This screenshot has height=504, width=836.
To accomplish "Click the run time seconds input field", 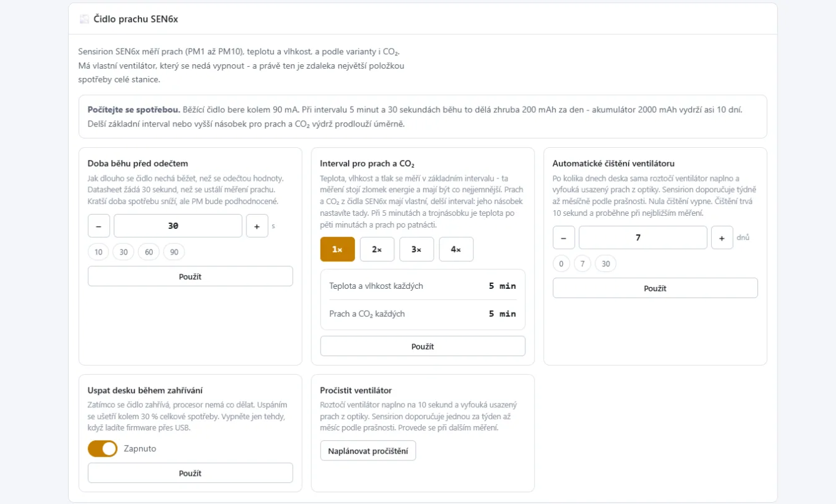I will coord(178,226).
